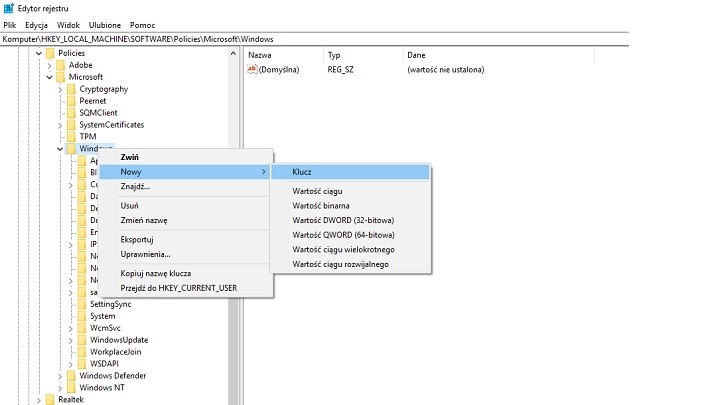
Task: Select the Realtek folder icon
Action: [50, 399]
